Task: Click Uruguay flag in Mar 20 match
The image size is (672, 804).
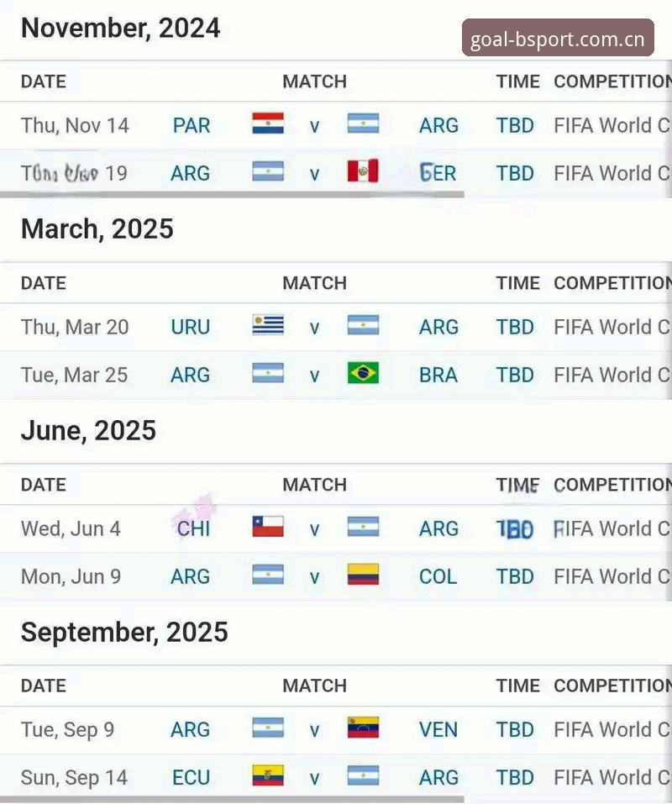Action: pyautogui.click(x=268, y=325)
